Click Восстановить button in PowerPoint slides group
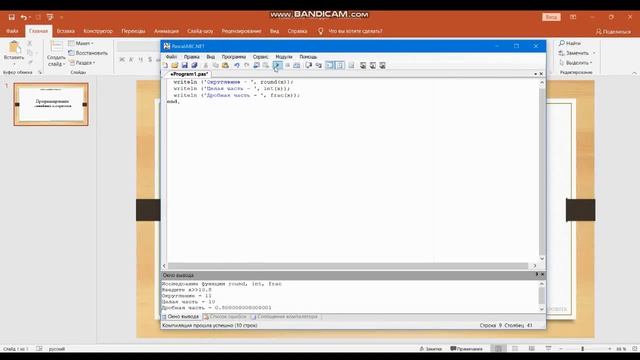The height and width of the screenshot is (360, 640). click(88, 53)
